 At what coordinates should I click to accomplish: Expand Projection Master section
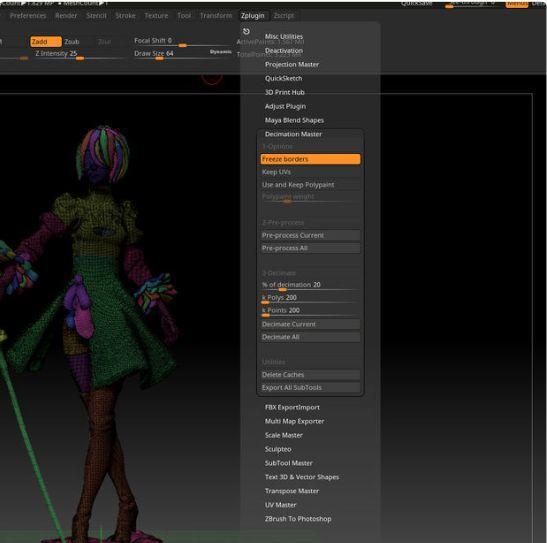(x=292, y=64)
